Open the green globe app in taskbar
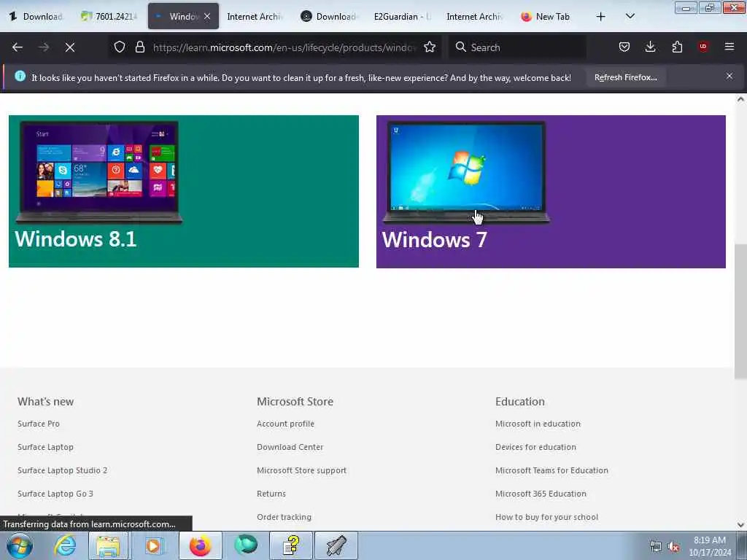The image size is (747, 560). [246, 545]
